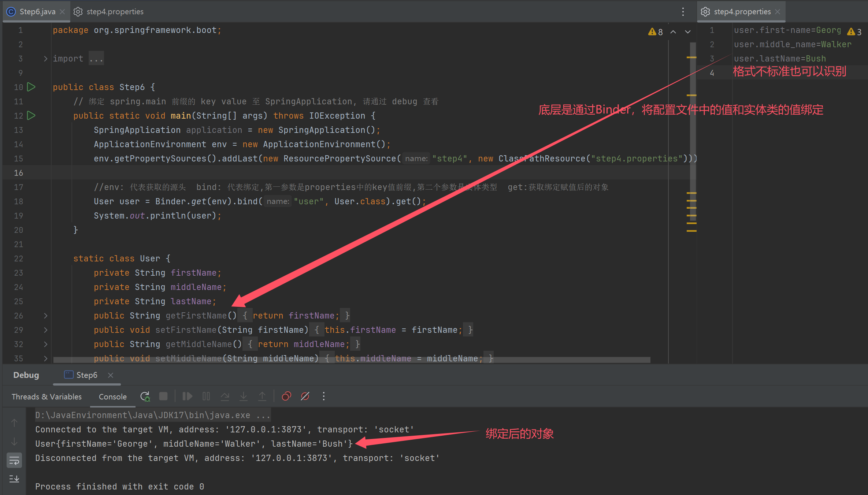Click the Debug tool window title
868x495 pixels.
pyautogui.click(x=26, y=375)
